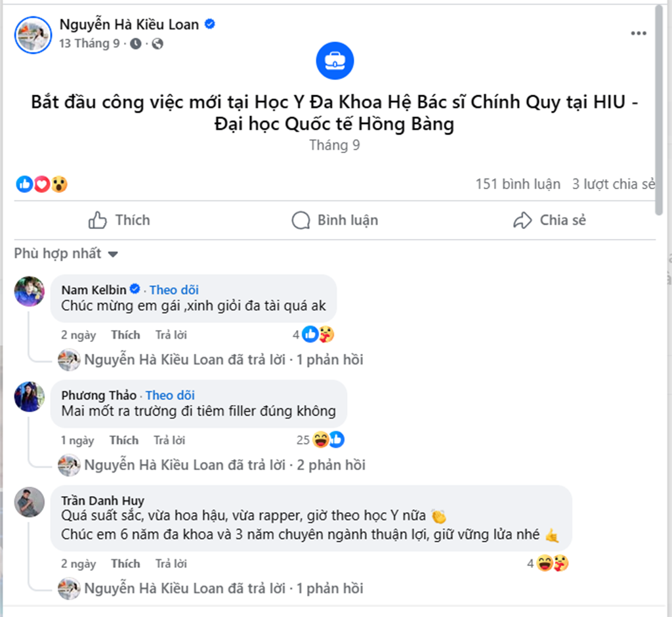
Task: Reply to Phương Thảo's comment
Action: 169,440
